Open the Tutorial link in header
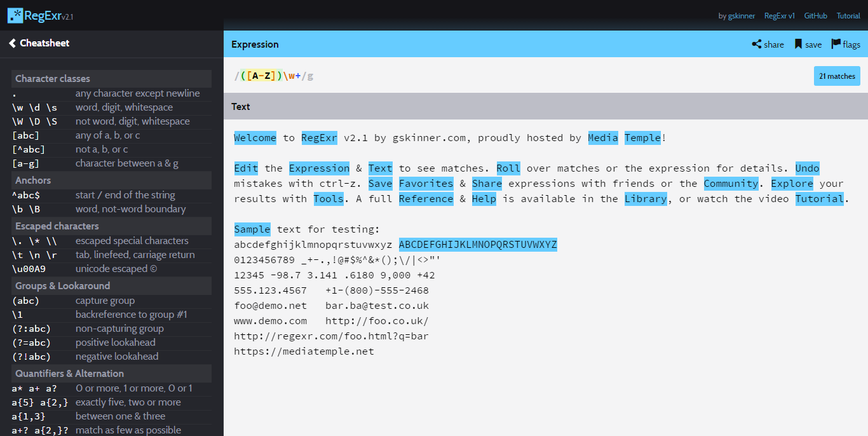The image size is (868, 436). tap(848, 16)
